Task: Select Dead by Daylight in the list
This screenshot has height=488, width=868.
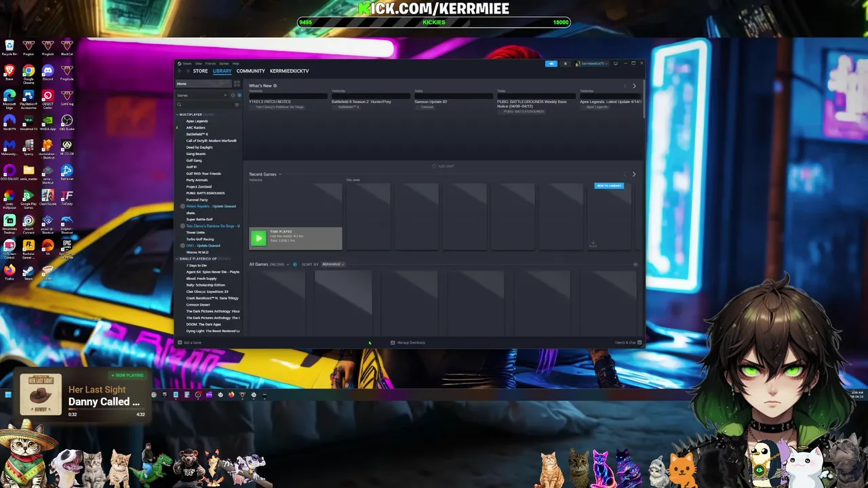Action: click(x=199, y=147)
